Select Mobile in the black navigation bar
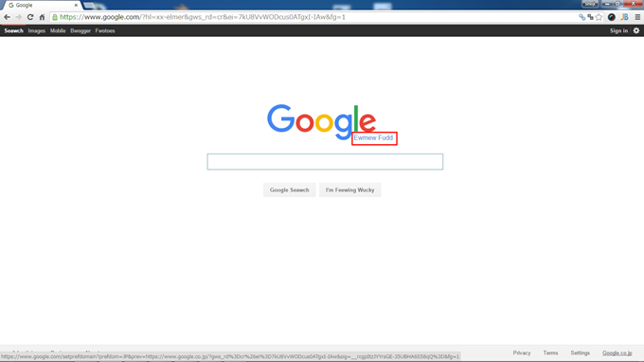 click(58, 31)
